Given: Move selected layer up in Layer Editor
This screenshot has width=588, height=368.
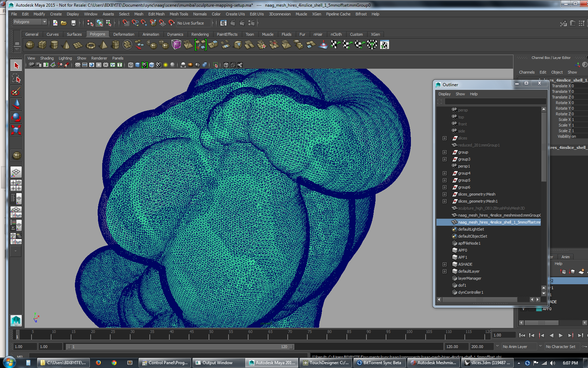Looking at the screenshot, I should [x=563, y=272].
